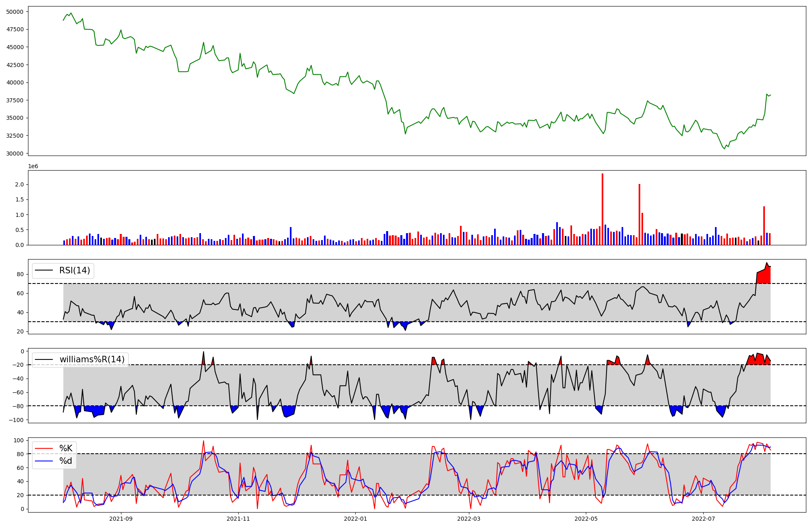812x528 pixels.
Task: Click the 2021-11 x-axis date label
Action: coord(238,519)
